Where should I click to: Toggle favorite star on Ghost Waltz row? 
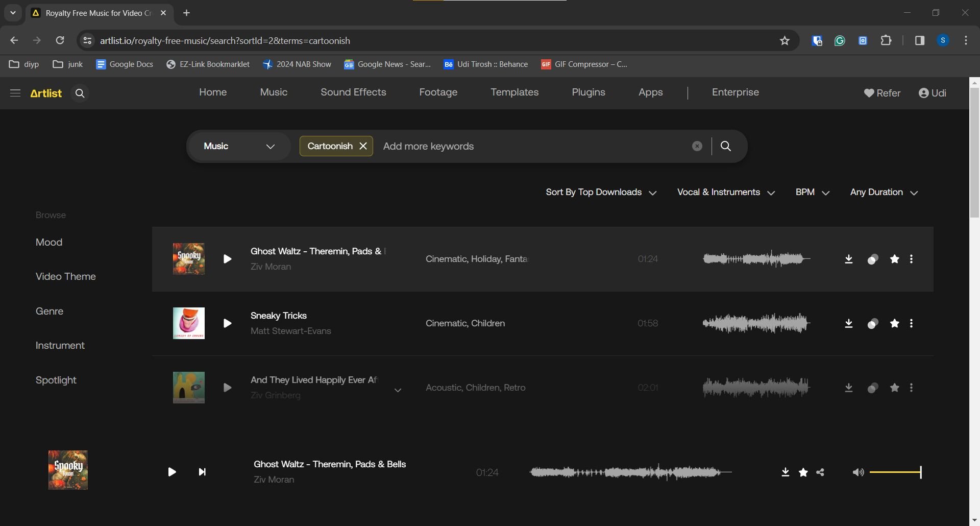coord(895,259)
